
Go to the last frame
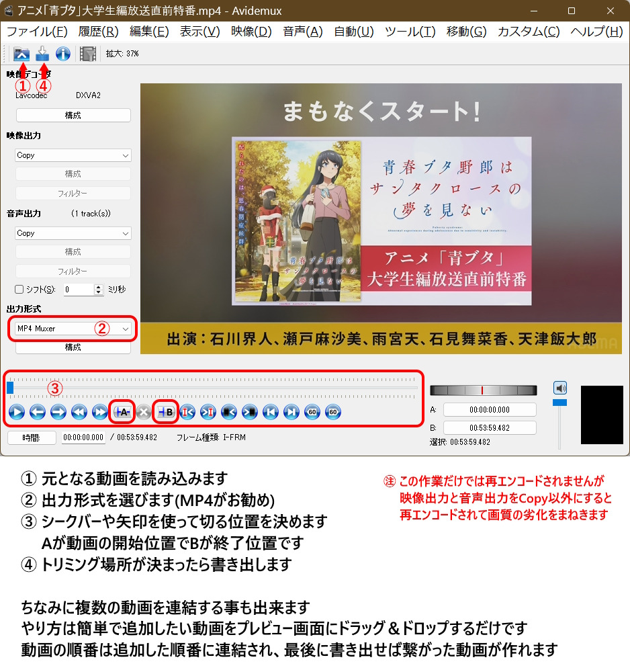(291, 413)
